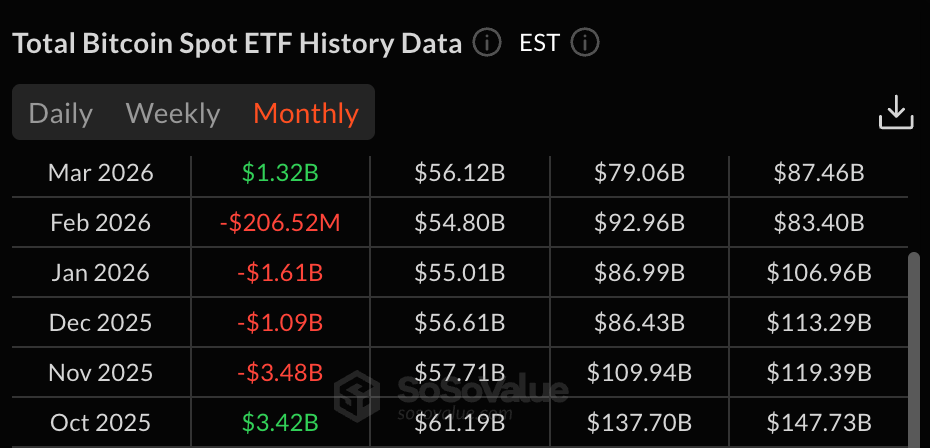Click the -$3.48B outflow value

[x=280, y=373]
